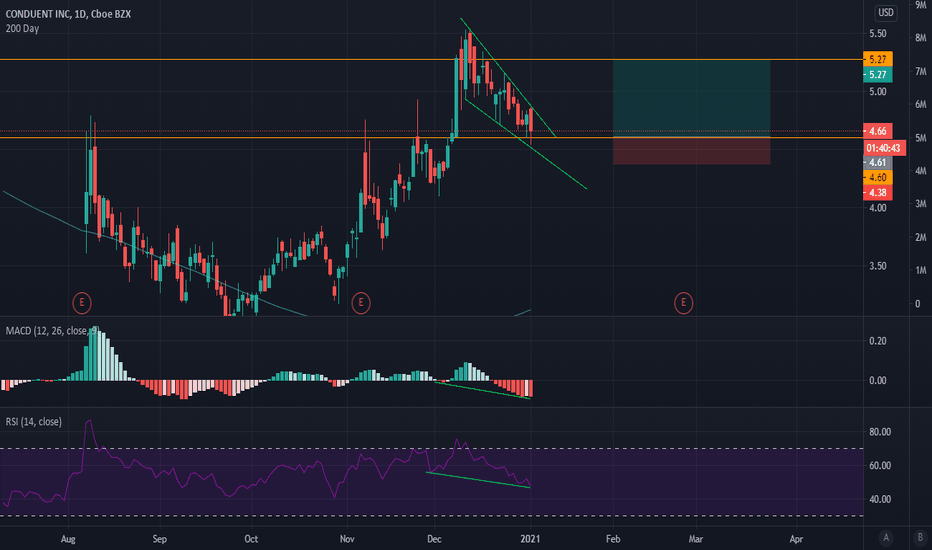Click the Mar label on time axis

(695, 539)
